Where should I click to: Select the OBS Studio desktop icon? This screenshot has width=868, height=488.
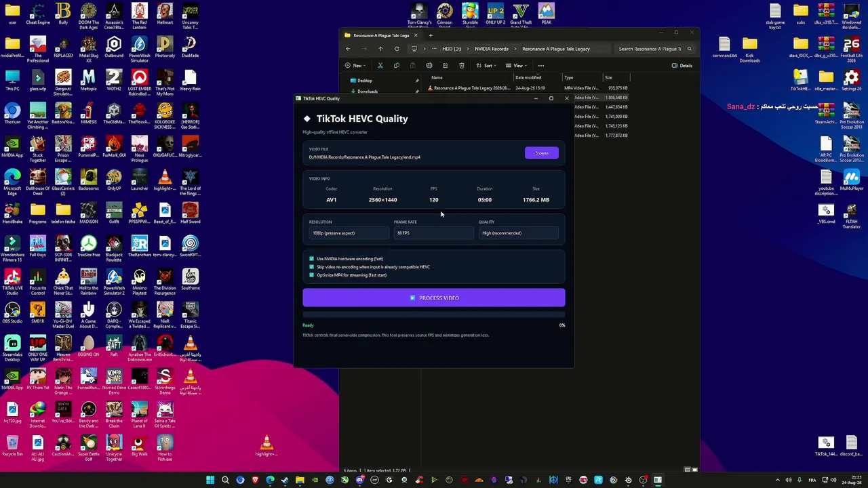(x=12, y=313)
